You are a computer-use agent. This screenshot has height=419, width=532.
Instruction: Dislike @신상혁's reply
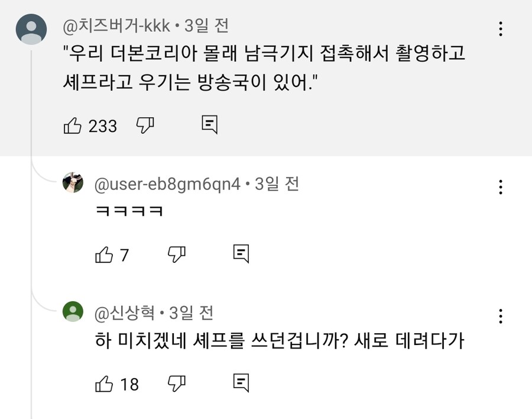(x=177, y=385)
